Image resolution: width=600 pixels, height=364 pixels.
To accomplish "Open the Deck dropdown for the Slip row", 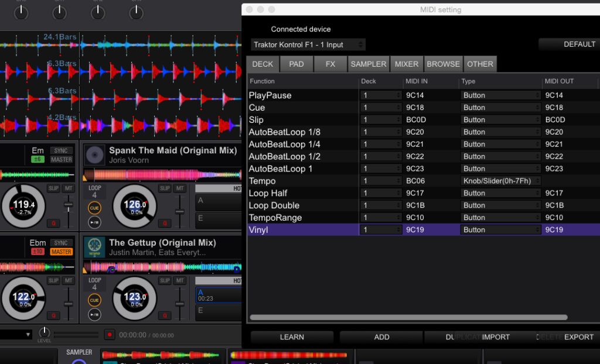I will coord(381,120).
